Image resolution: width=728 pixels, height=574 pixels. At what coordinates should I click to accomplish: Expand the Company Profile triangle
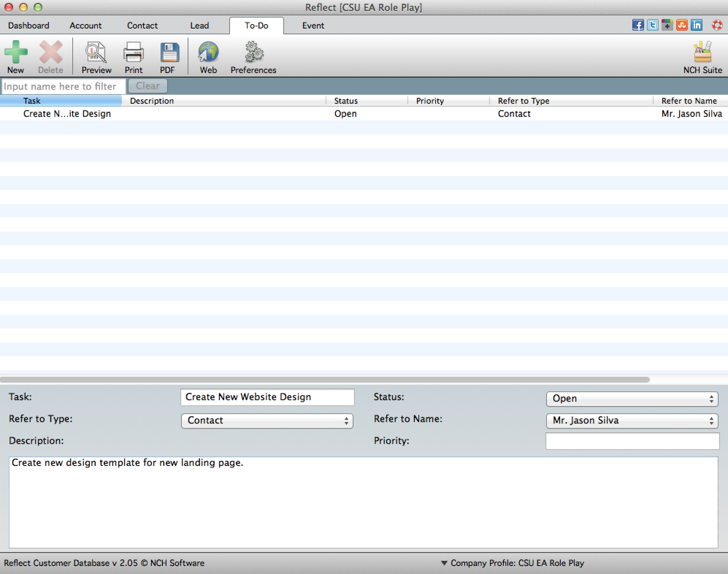[444, 563]
